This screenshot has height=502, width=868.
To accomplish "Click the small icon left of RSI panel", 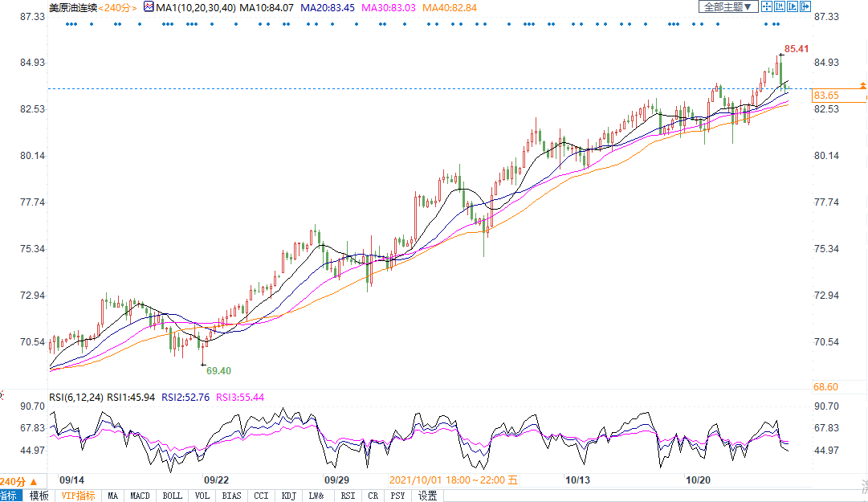I will 2,396.
